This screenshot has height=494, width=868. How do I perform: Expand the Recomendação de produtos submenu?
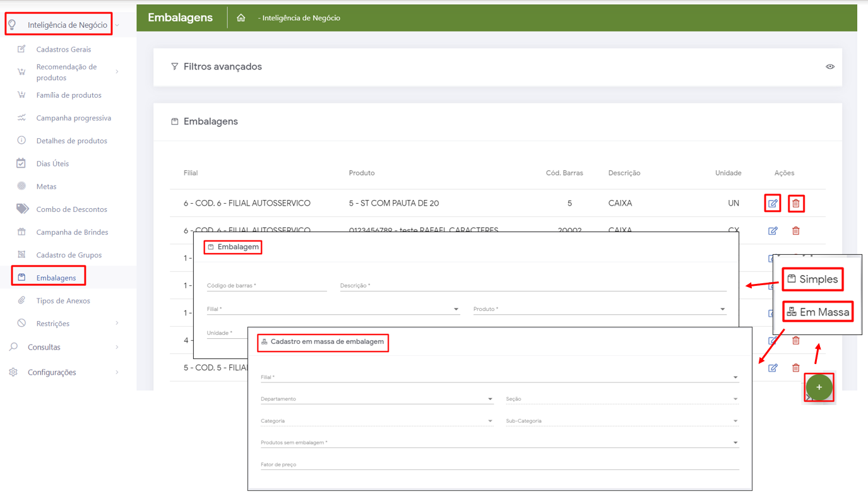[117, 72]
